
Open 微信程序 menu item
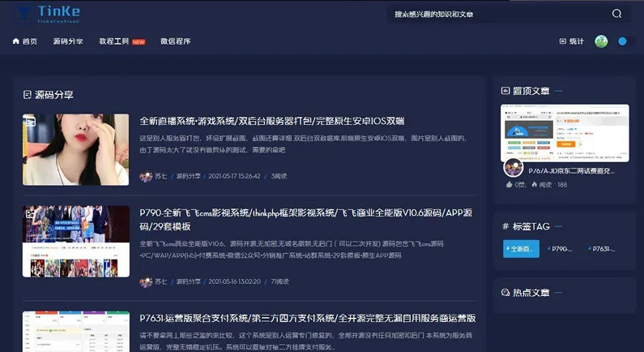tap(175, 41)
